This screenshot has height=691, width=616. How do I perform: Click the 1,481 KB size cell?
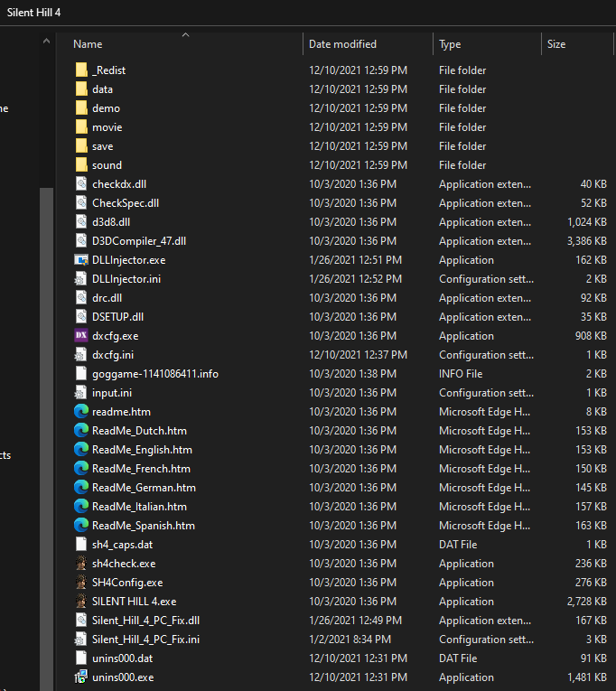(x=587, y=677)
